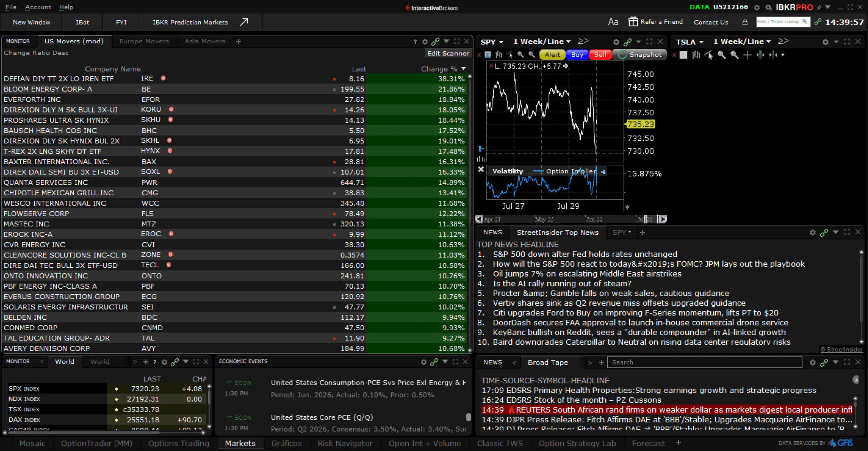Open the US Movers panel dropdown arrow menu
868x451 pixels.
[446, 41]
